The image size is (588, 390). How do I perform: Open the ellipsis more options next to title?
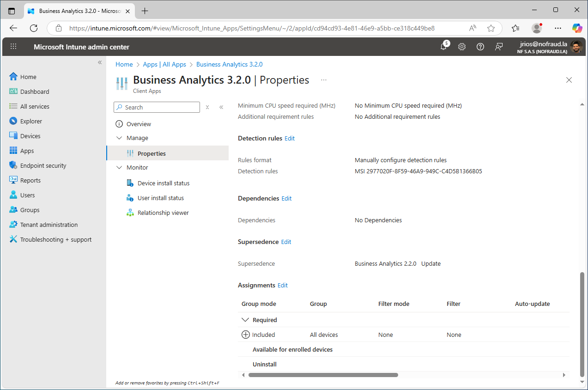324,80
